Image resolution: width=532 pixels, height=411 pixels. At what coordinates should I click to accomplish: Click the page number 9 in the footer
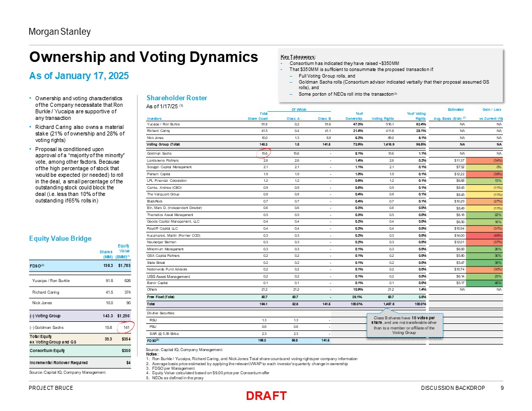(x=502, y=388)
